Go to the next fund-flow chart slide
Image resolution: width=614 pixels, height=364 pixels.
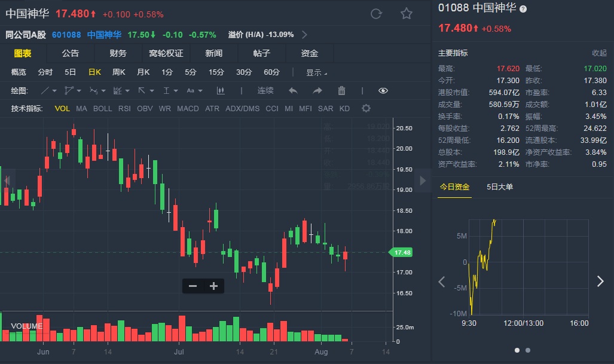(x=600, y=282)
